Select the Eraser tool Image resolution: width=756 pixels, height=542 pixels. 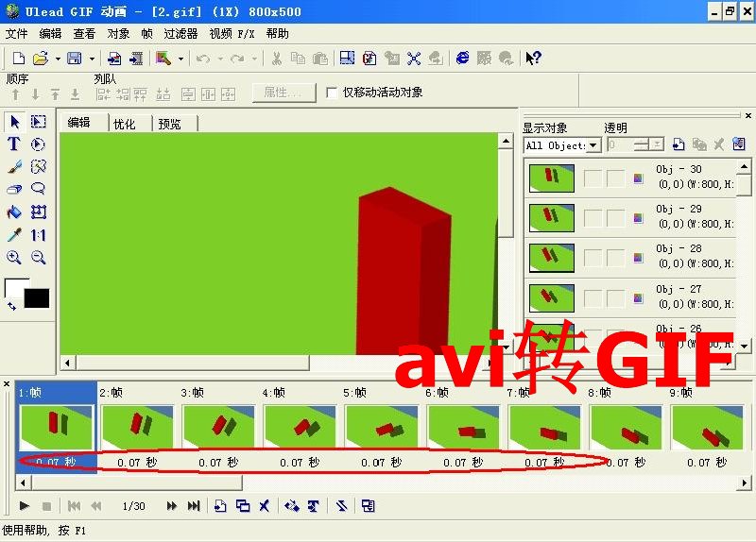click(14, 189)
